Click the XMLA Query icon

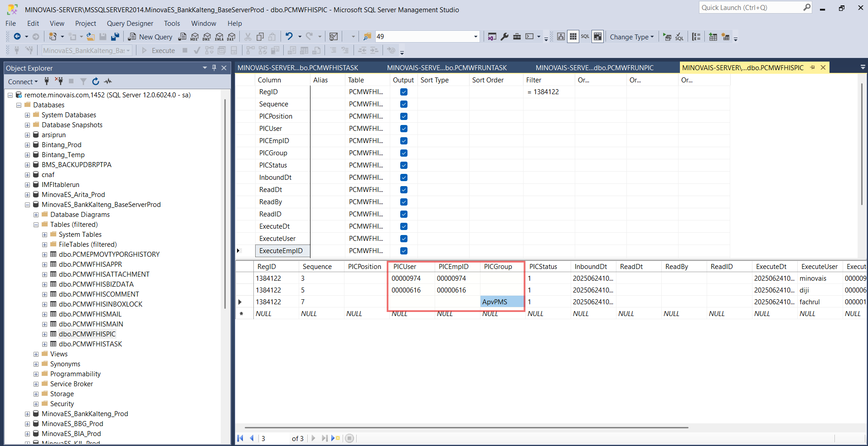tap(219, 37)
